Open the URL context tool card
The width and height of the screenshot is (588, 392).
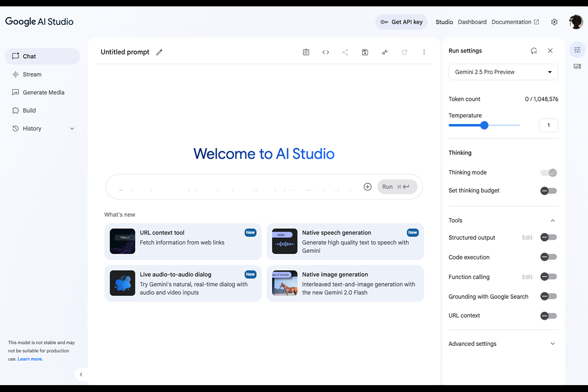(x=183, y=242)
